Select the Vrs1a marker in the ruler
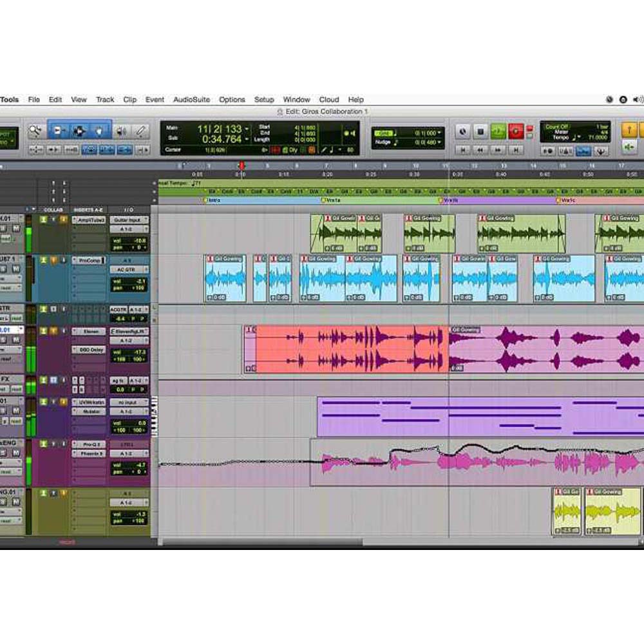644x644 pixels. pyautogui.click(x=327, y=201)
